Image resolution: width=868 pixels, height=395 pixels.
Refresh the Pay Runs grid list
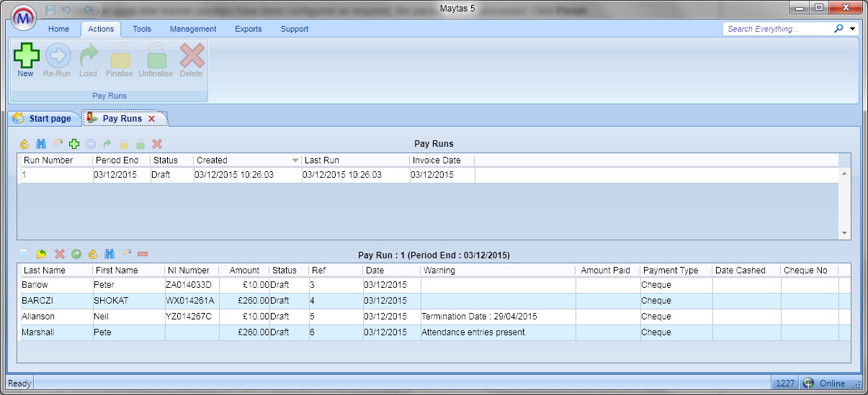pos(24,144)
